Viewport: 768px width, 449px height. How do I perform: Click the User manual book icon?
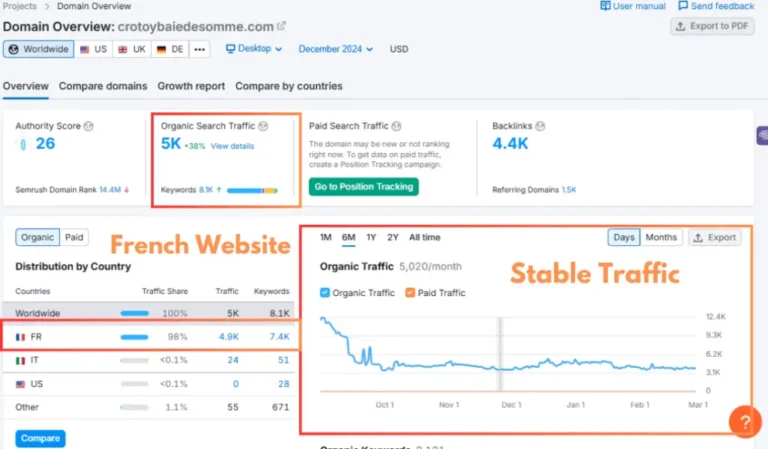pos(605,6)
